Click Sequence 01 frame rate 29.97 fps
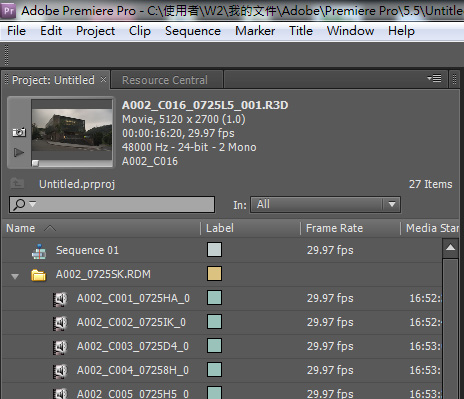The image size is (464, 399). [330, 250]
